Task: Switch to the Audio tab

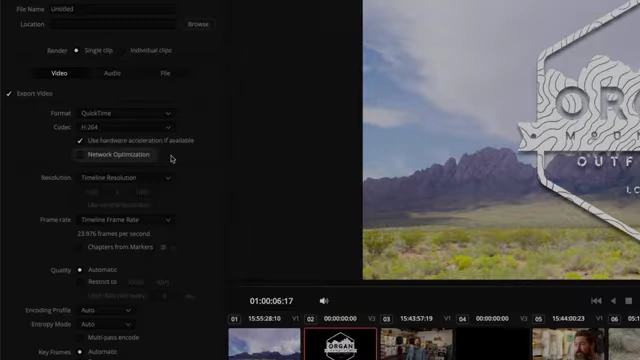Action: pos(112,73)
